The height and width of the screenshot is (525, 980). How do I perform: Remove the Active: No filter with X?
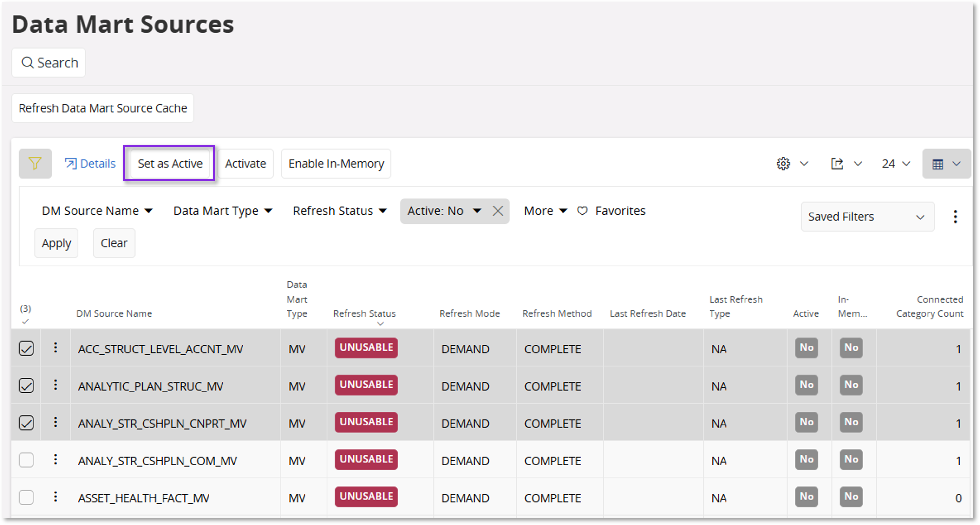(x=498, y=211)
